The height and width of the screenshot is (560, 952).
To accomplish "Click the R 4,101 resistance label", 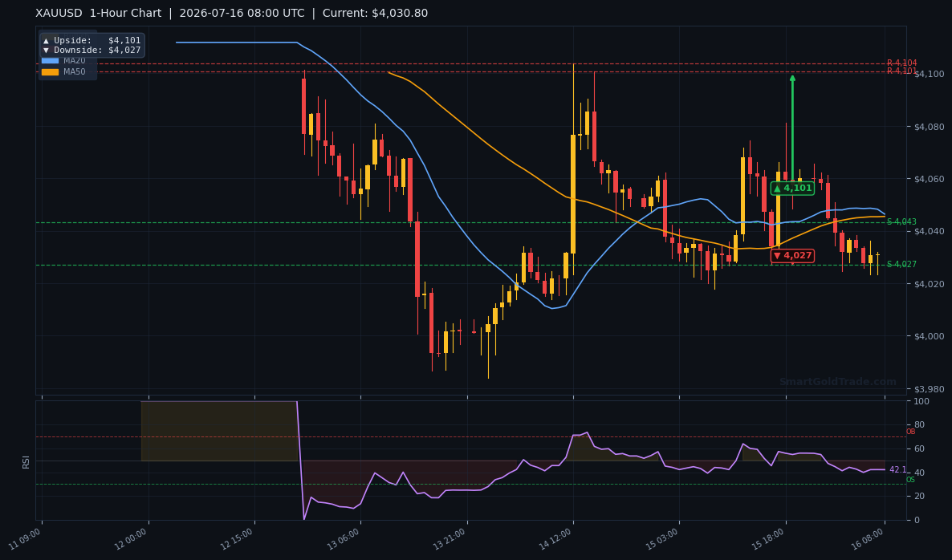I will [901, 71].
